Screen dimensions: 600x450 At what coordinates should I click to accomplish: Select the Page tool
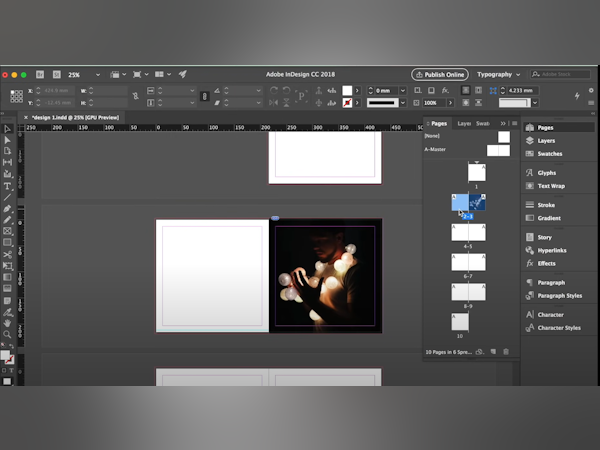(x=7, y=151)
